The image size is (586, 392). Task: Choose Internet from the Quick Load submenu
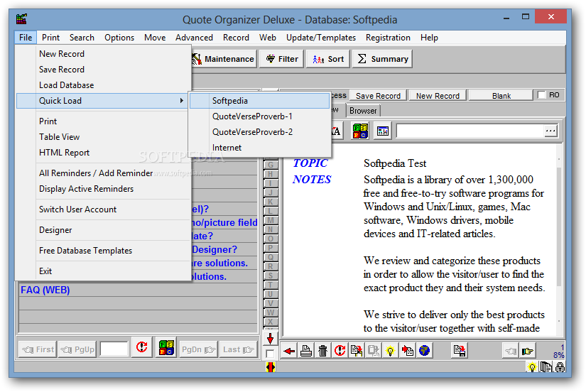point(259,148)
